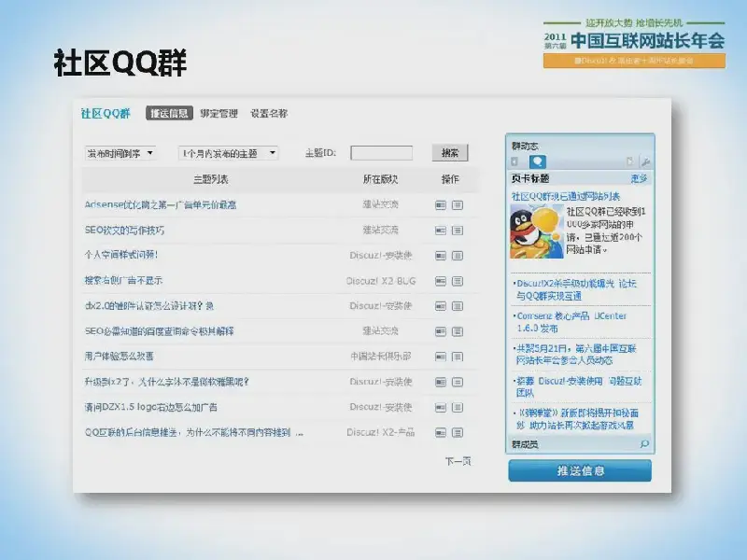Select the blue chat bubble icon in 群动态
Viewport: 747px width, 560px height.
(x=538, y=161)
